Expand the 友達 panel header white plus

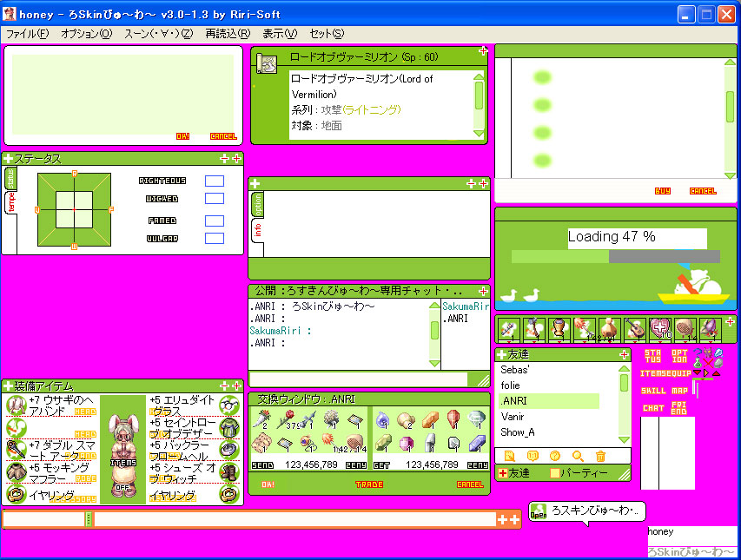pyautogui.click(x=501, y=354)
